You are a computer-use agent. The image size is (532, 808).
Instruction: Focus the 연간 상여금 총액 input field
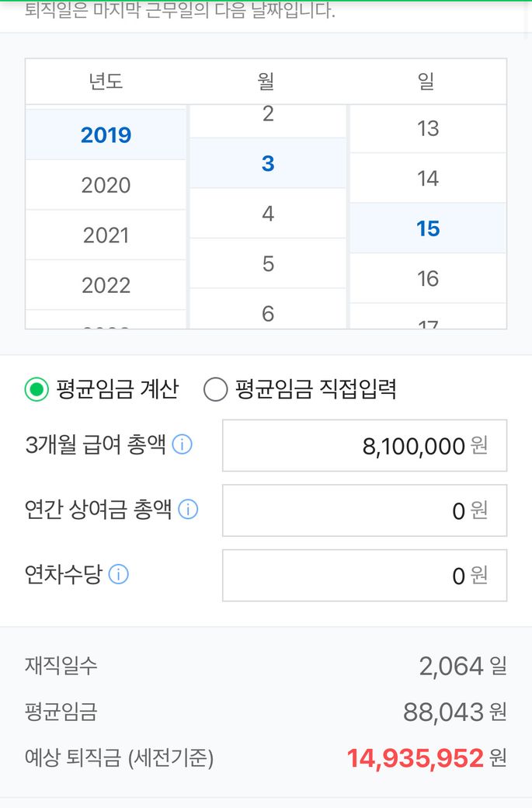click(364, 510)
